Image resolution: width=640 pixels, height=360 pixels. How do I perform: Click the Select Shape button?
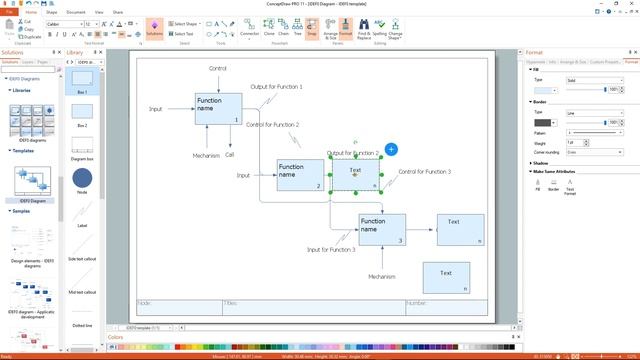pos(184,24)
